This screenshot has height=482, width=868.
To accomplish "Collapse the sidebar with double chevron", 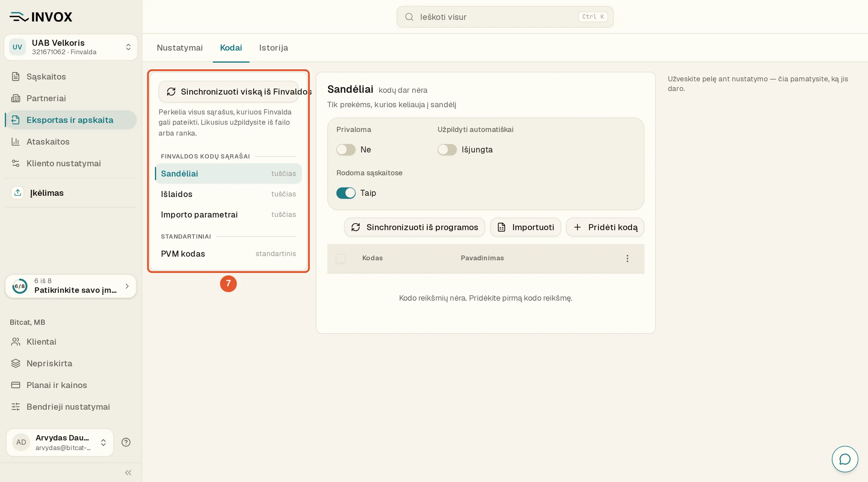I will point(128,473).
